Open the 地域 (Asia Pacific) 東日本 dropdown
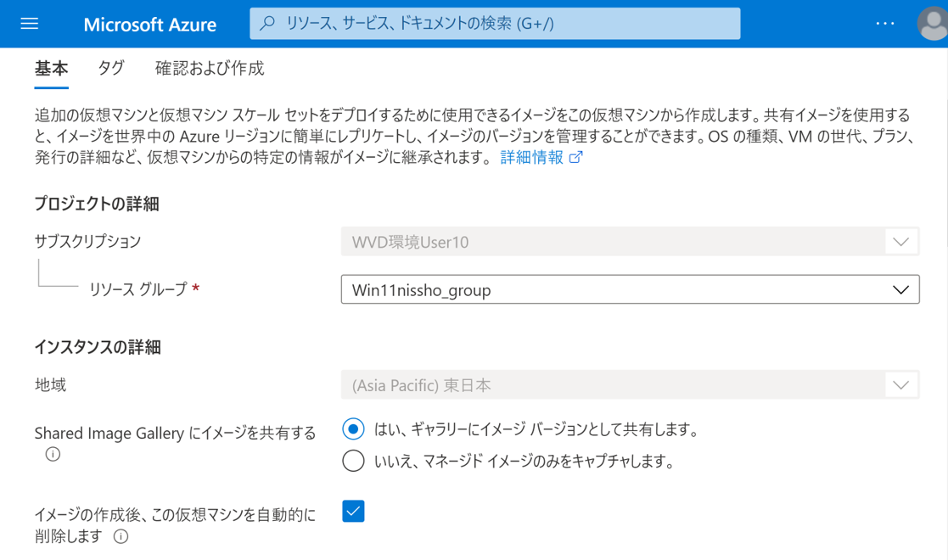 (630, 384)
